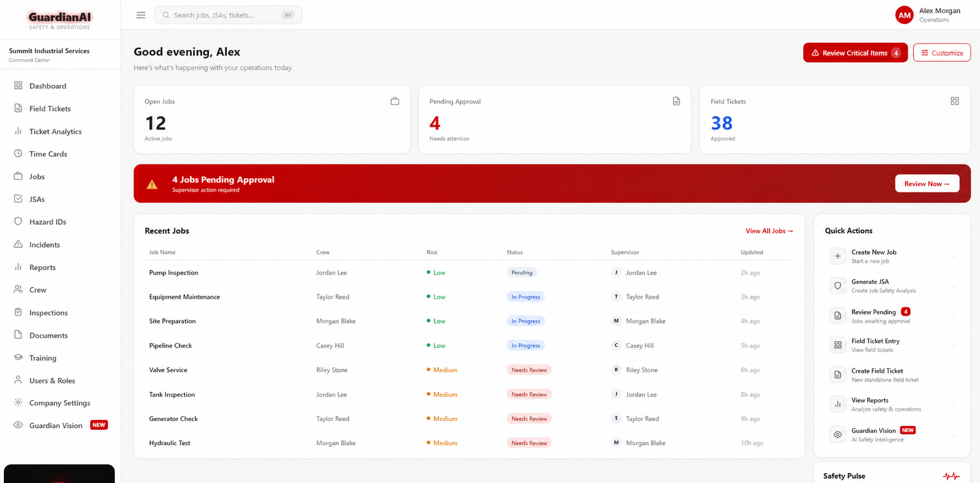This screenshot has width=980, height=483.
Task: Click the Training graduation cap icon
Action: click(x=18, y=357)
